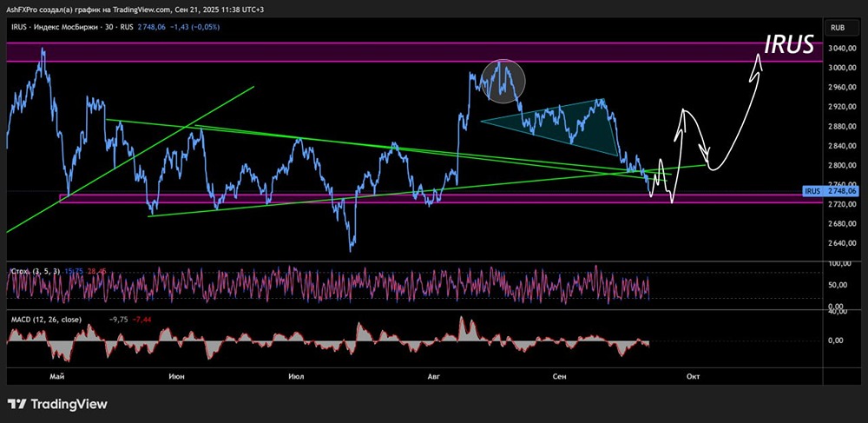Open the MACD (12, 26, close) indicator legend
This screenshot has height=423, width=868.
[46, 320]
